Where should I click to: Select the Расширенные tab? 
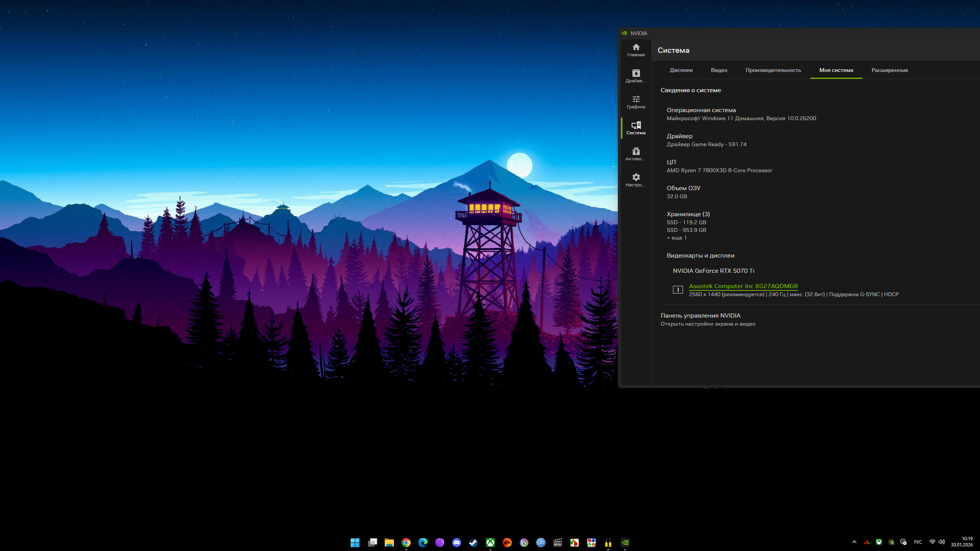[x=890, y=70]
